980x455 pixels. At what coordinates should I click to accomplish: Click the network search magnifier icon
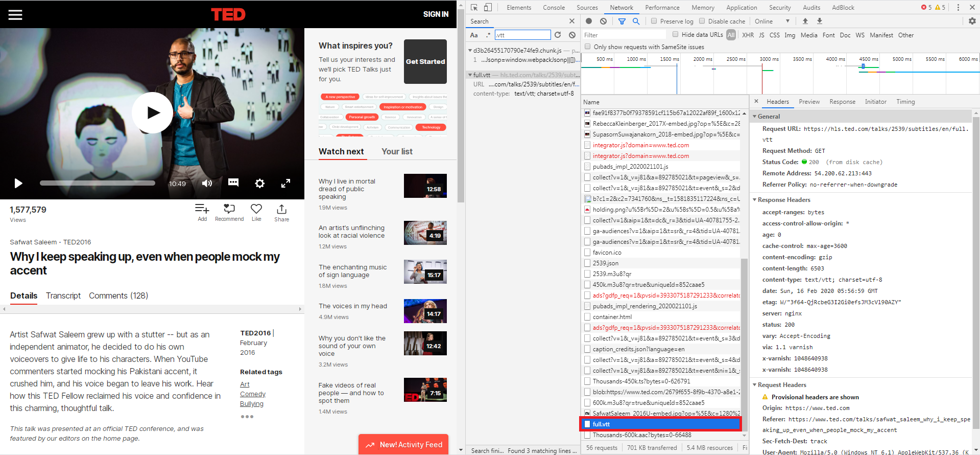tap(636, 21)
